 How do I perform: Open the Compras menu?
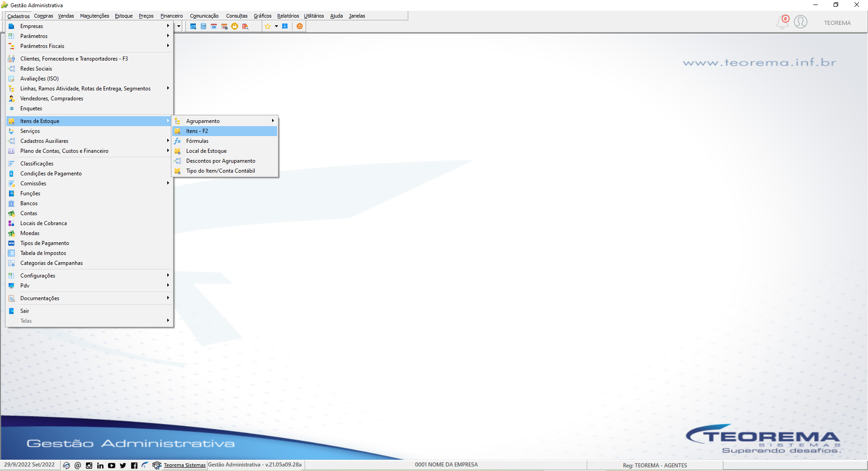pyautogui.click(x=43, y=16)
